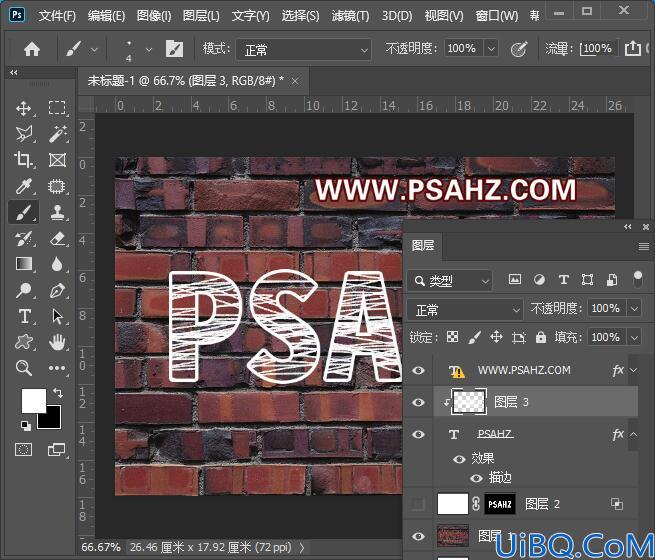655x560 pixels.
Task: Expand WWW.PSAHZ.COM layer effects
Action: 633,370
